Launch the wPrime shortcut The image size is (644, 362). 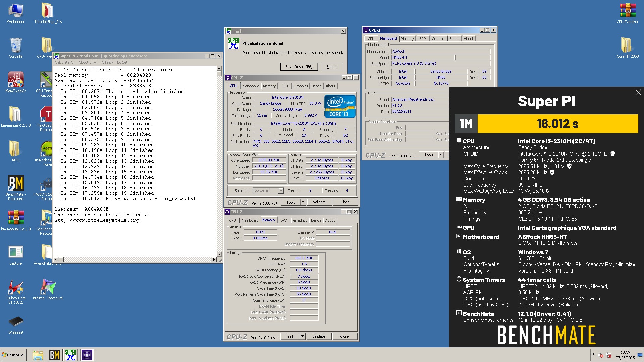[48, 289]
